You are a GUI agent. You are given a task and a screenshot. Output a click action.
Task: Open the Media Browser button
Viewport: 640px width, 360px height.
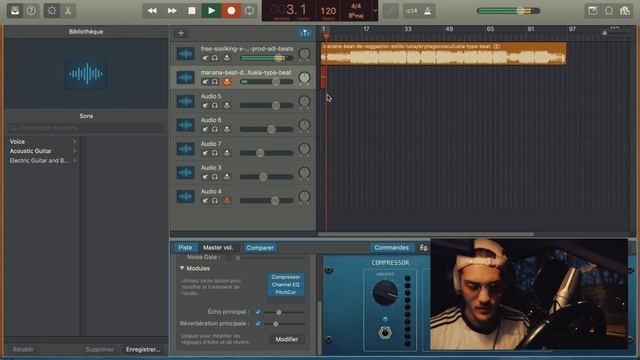[x=624, y=11]
